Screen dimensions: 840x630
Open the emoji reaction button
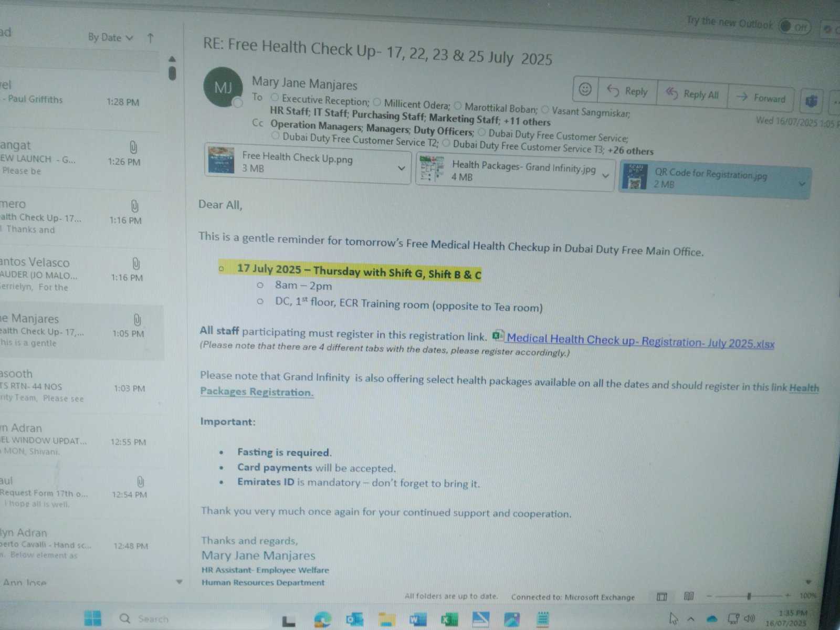click(x=585, y=89)
